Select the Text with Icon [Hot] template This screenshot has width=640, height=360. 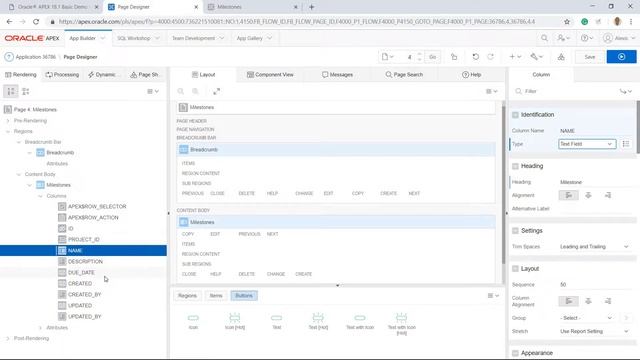[x=401, y=324]
